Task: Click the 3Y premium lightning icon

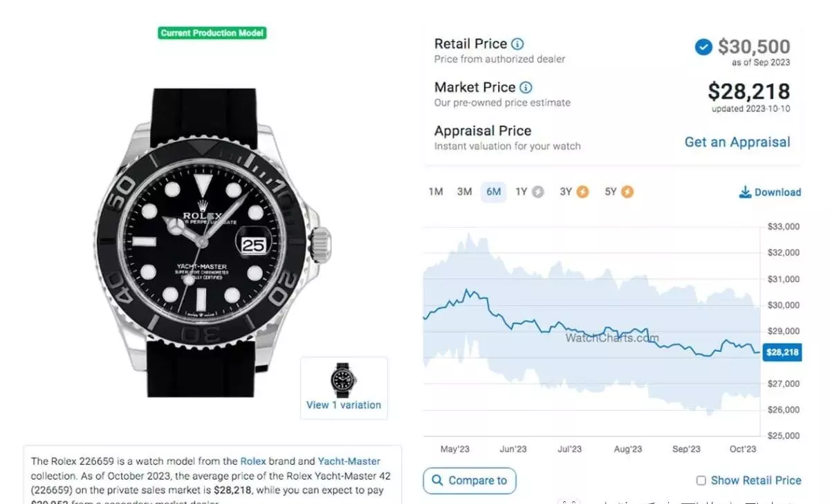Action: point(583,192)
